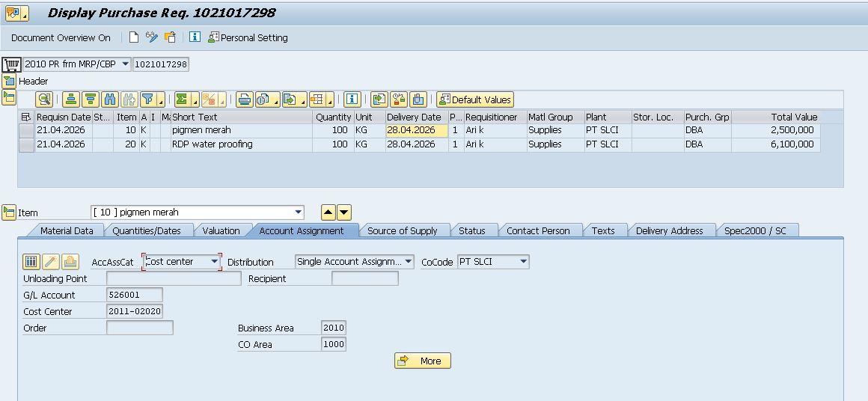Click the Details magnifier icon
The image size is (868, 401).
coord(44,100)
